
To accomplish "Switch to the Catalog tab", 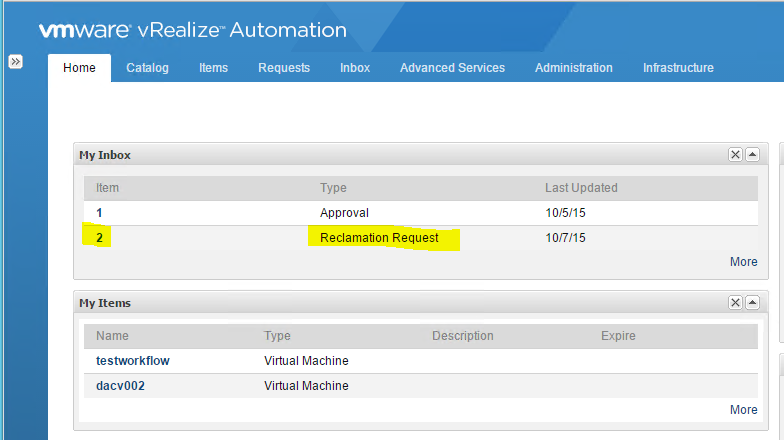I will pyautogui.click(x=148, y=68).
